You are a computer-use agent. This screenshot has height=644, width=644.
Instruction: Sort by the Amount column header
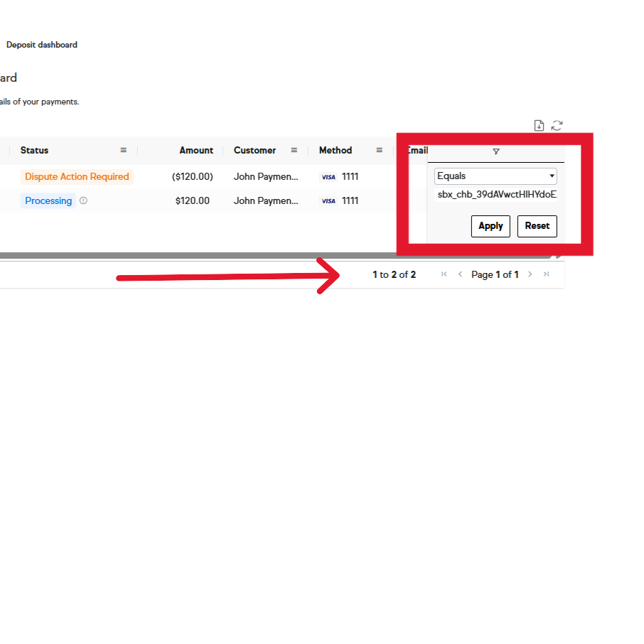196,151
